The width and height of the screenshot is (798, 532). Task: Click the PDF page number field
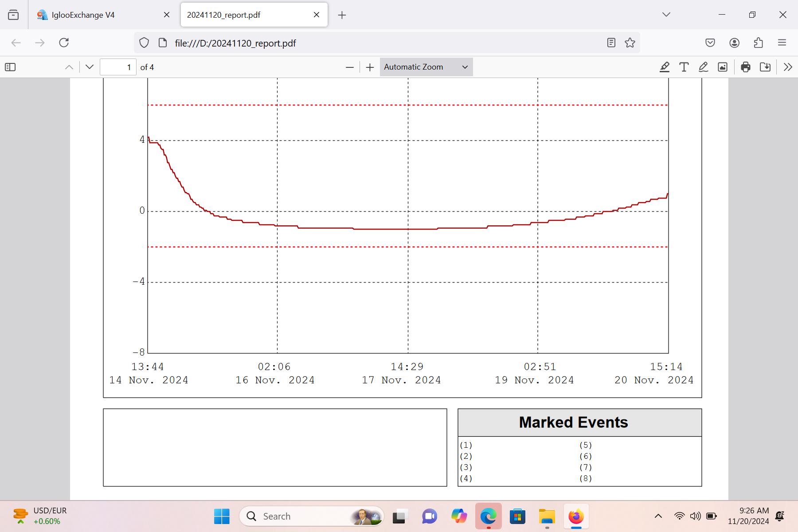(118, 67)
